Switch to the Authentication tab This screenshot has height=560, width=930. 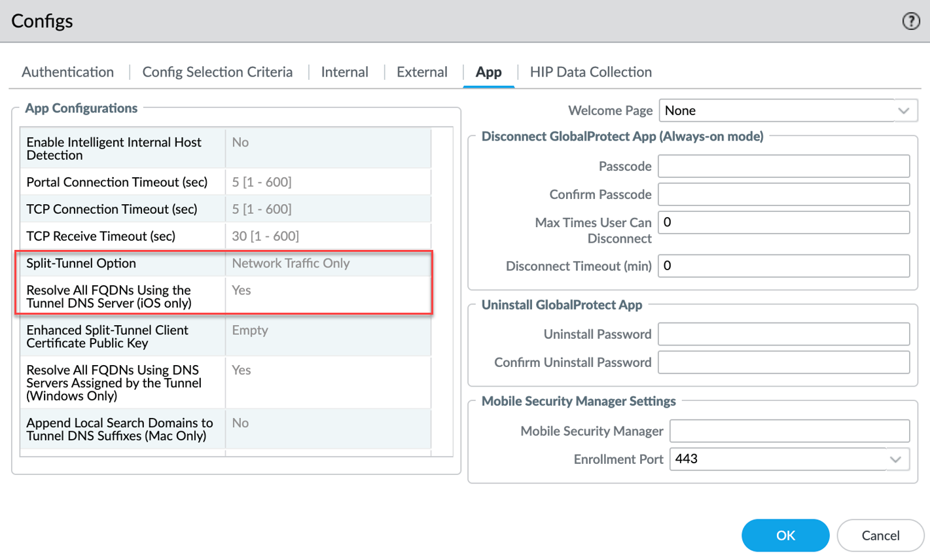(67, 72)
